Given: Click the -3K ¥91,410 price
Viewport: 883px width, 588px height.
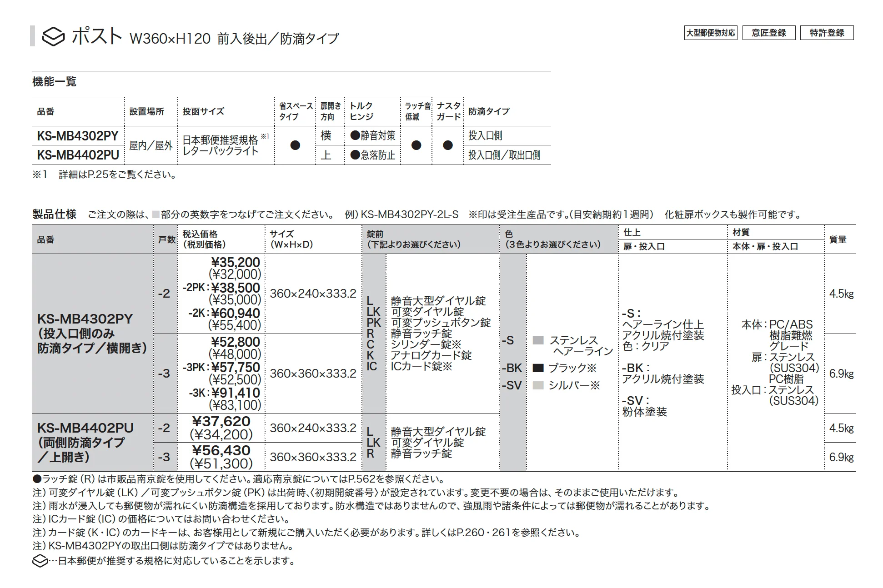Looking at the screenshot, I should pos(224,393).
